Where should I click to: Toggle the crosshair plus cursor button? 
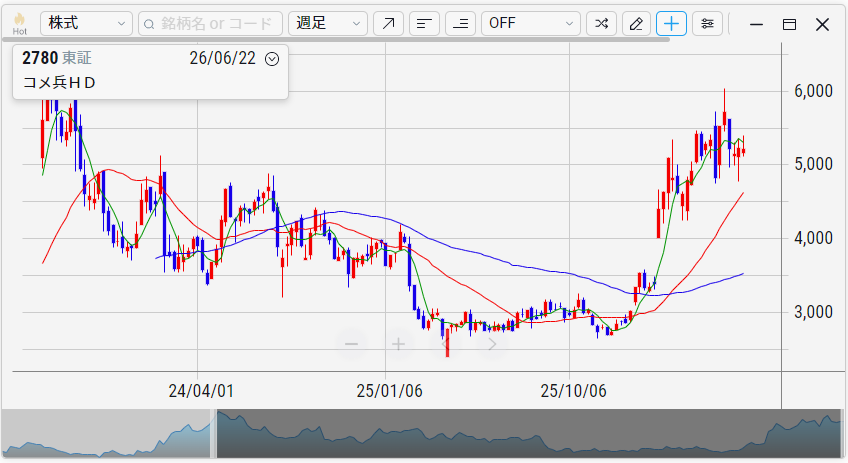pyautogui.click(x=672, y=24)
